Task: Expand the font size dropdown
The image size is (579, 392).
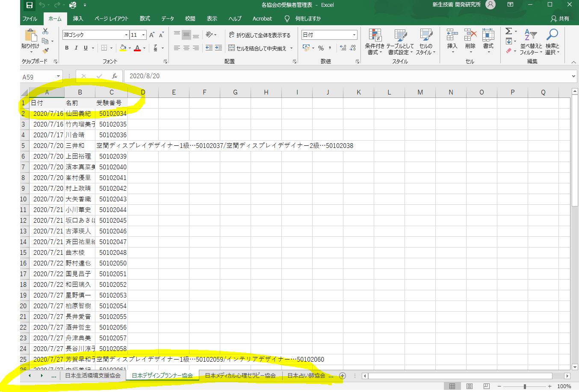Action: pos(144,35)
